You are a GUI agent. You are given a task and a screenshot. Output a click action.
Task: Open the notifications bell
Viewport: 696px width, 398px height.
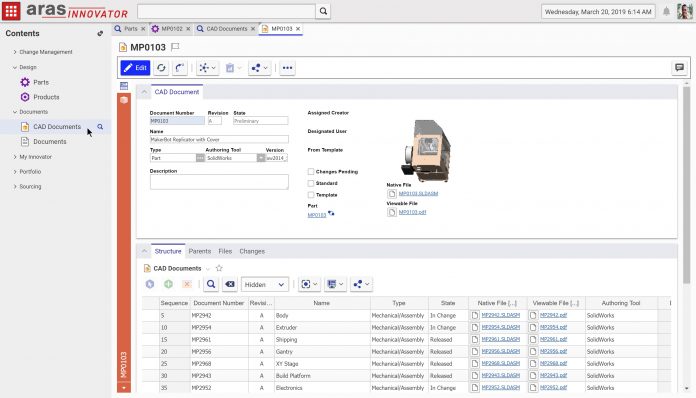[666, 12]
